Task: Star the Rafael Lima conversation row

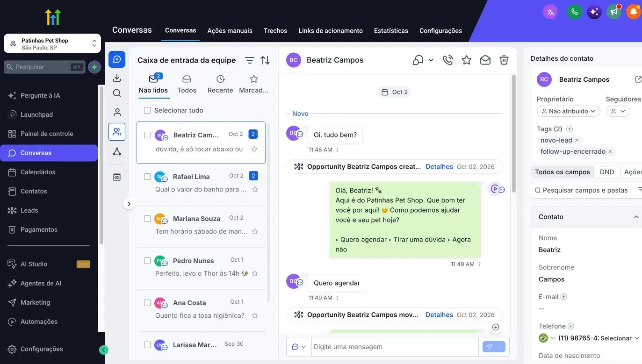Action: coord(255,189)
